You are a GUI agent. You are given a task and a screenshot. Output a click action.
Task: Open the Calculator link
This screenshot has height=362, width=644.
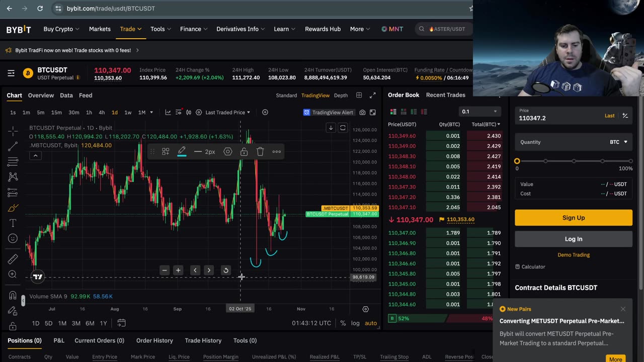530,267
